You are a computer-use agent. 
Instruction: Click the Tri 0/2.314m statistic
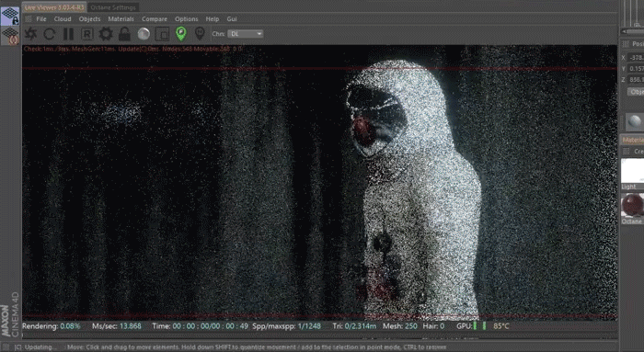pyautogui.click(x=354, y=326)
